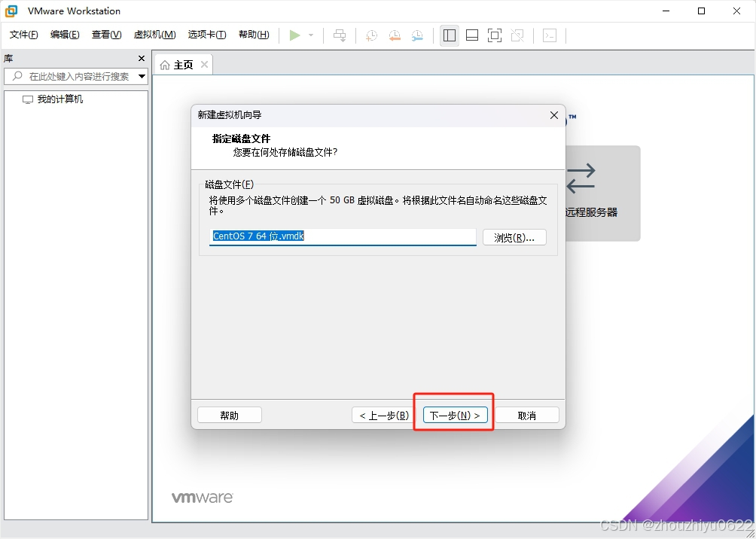Open the 查看(V) menu
The width and height of the screenshot is (756, 539).
click(107, 35)
